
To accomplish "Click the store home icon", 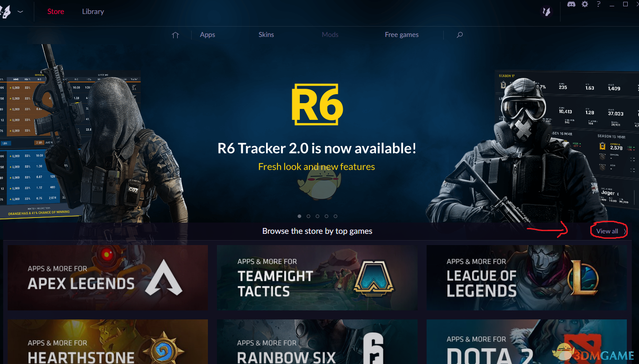I will coord(175,35).
